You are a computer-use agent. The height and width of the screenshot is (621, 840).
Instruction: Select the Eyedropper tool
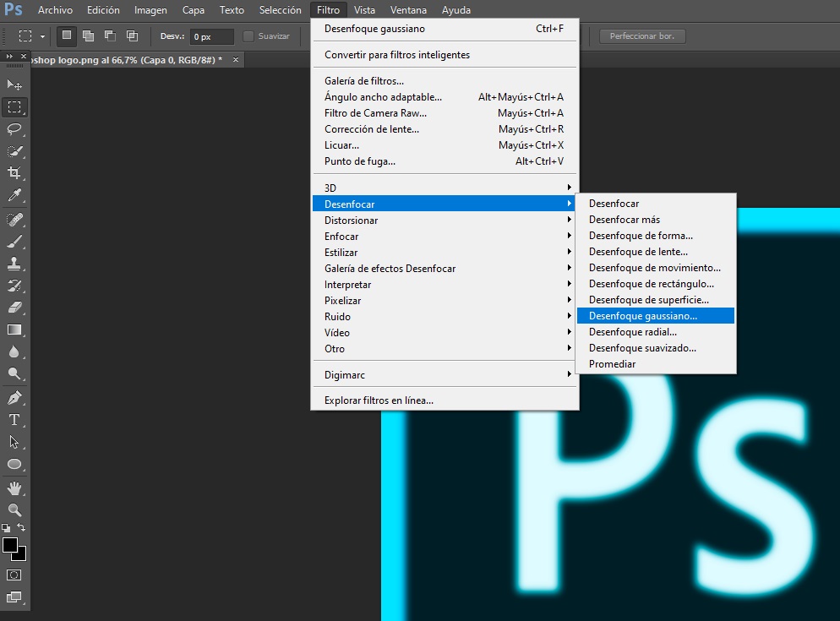[14, 195]
